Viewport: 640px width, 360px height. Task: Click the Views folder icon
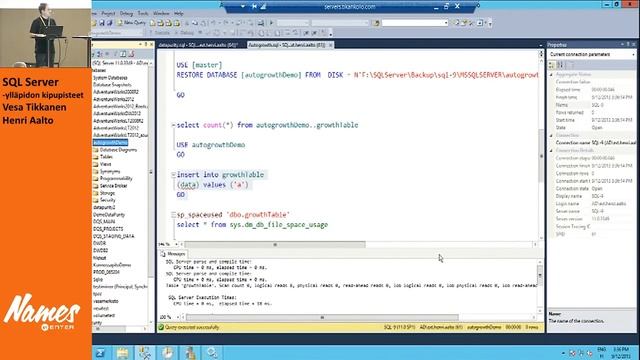(x=96, y=164)
